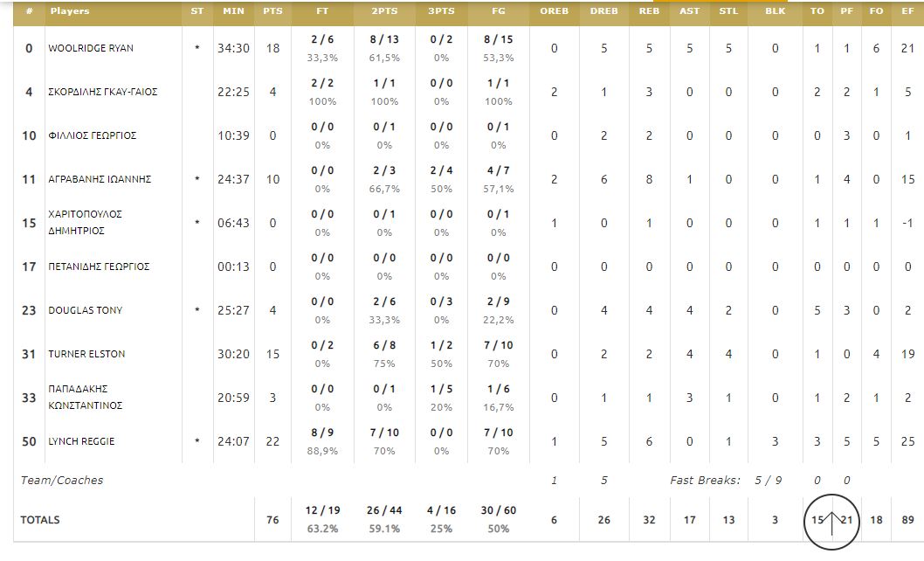Sort by the PTS column header
Image resolution: width=924 pixels, height=561 pixels.
(x=272, y=11)
